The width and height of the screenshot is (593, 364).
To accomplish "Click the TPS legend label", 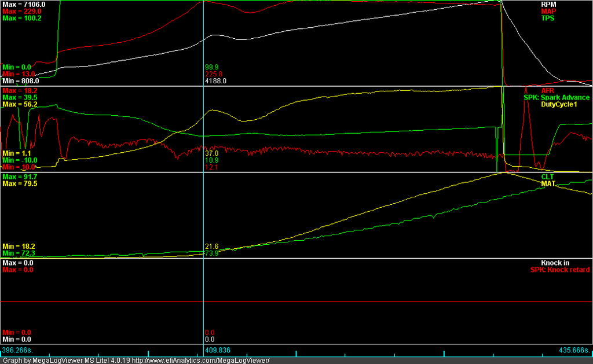I will coord(548,18).
